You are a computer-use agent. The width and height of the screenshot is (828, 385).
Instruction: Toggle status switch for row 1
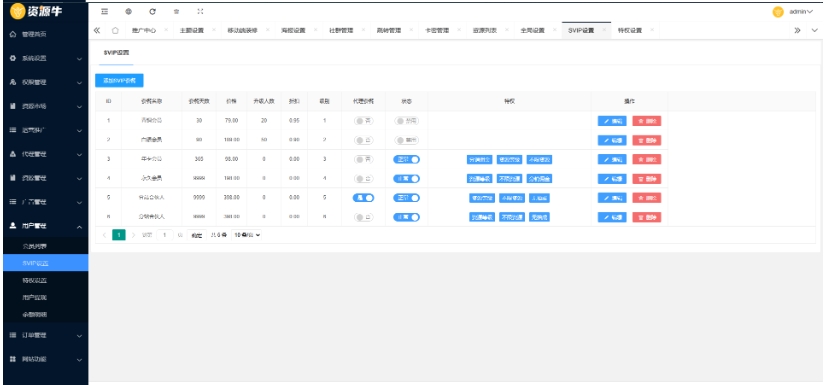[x=407, y=121]
